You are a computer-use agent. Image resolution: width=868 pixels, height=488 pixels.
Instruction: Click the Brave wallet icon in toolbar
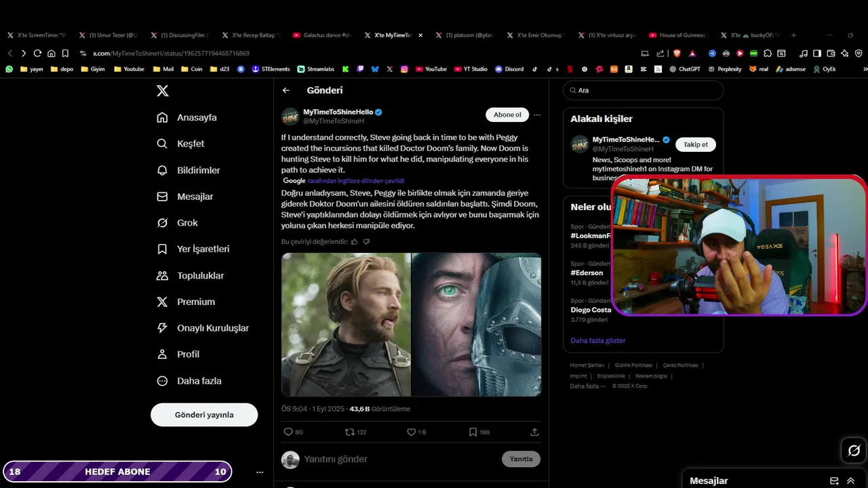831,53
